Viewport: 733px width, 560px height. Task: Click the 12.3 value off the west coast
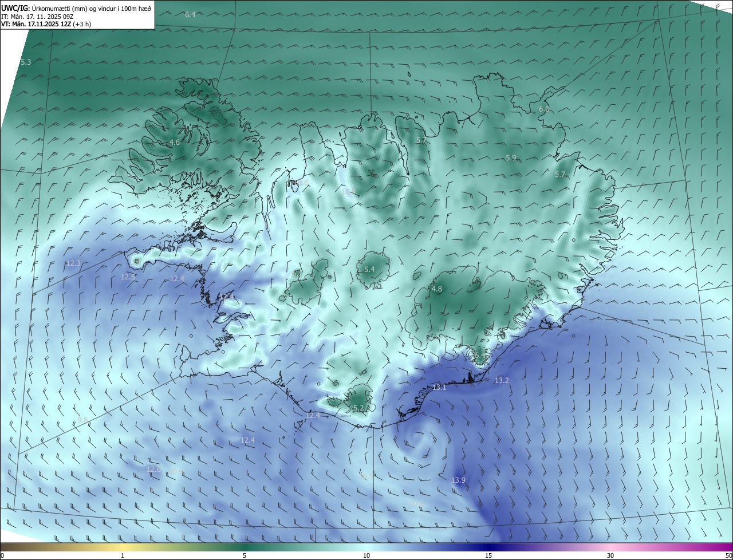pyautogui.click(x=73, y=263)
